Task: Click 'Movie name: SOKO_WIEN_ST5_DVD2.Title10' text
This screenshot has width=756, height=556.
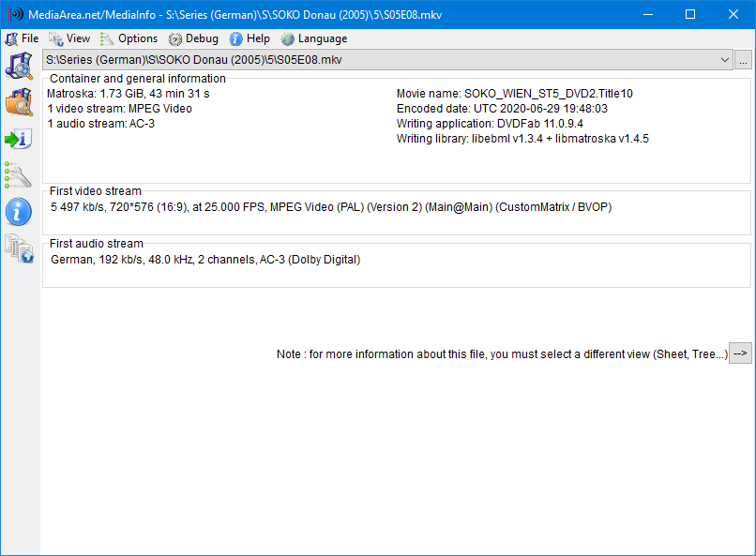Action: 514,94
